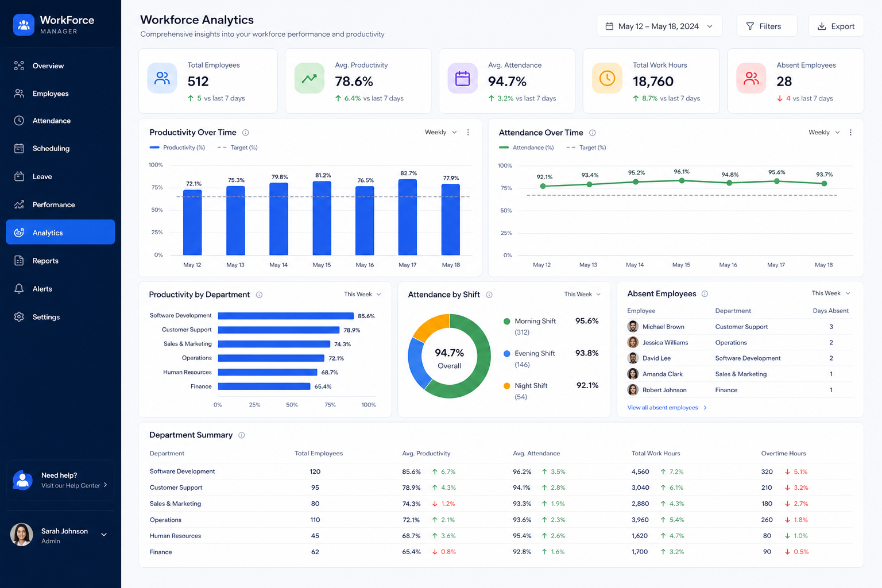The height and width of the screenshot is (588, 882).
Task: Click info icon beside Absent Employees title
Action: coord(705,293)
